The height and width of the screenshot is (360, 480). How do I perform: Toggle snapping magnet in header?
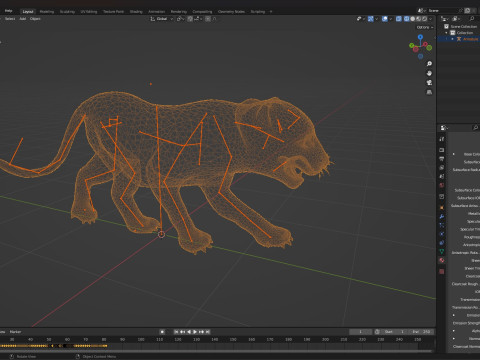[x=190, y=19]
